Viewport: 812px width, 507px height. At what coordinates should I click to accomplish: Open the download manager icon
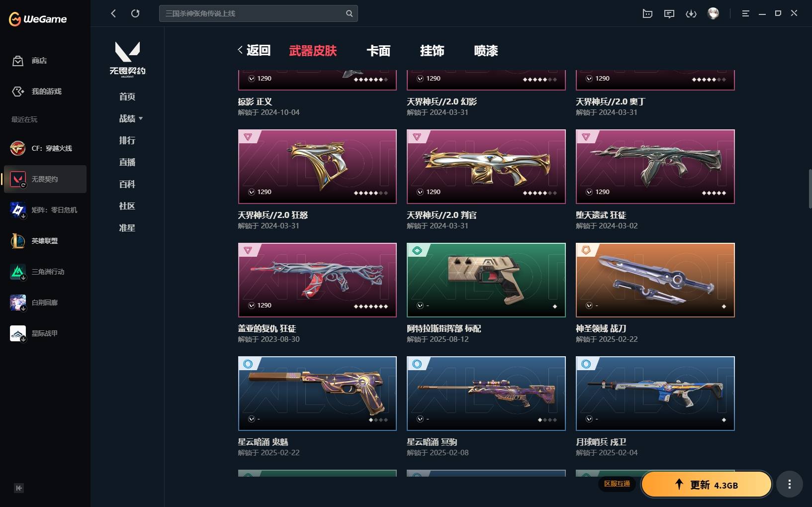(691, 13)
